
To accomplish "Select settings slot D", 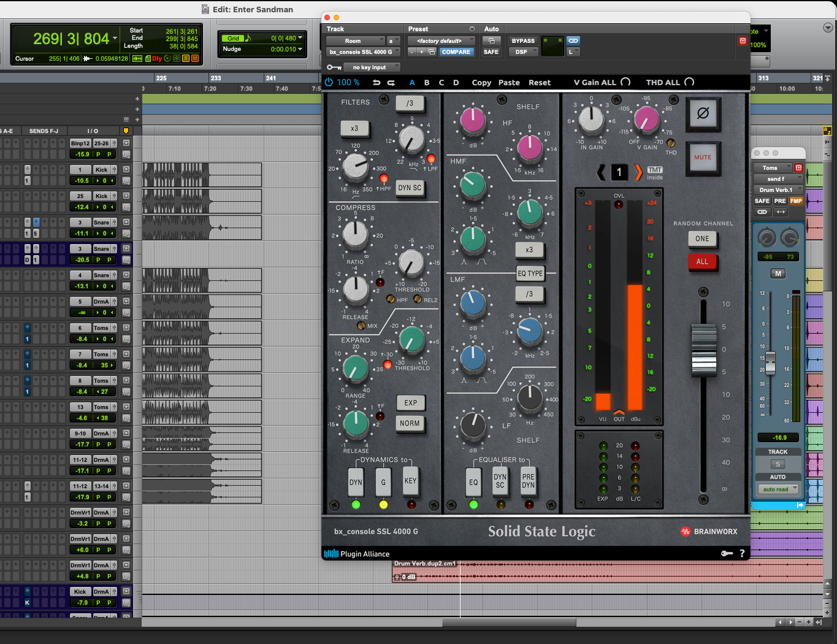I will [456, 82].
